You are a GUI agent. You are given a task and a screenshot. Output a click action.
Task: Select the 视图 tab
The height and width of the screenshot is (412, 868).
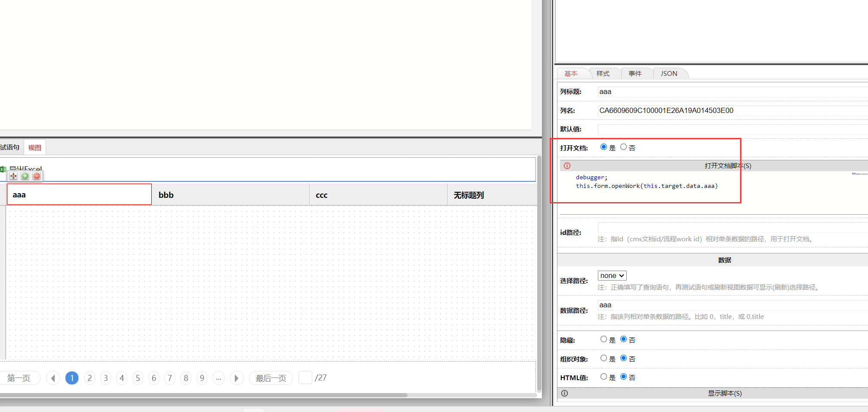click(34, 147)
